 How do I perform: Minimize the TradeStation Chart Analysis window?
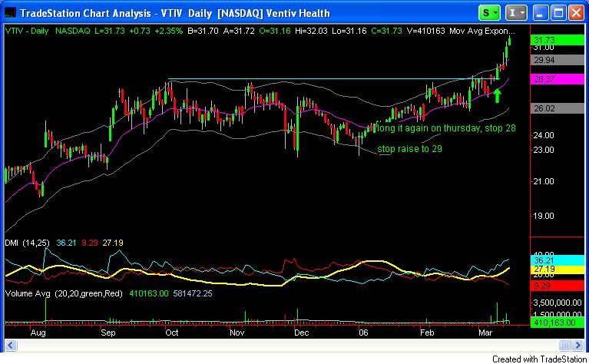coord(540,13)
